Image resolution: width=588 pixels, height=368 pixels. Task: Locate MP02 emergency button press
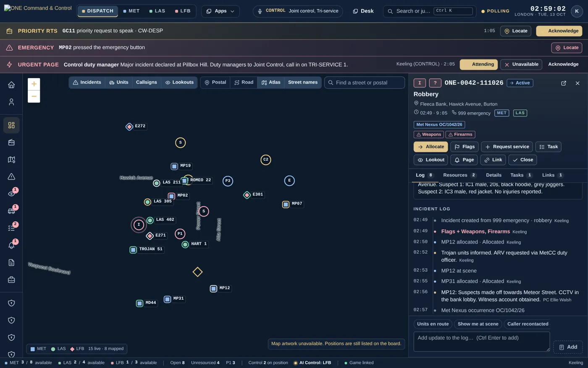[567, 48]
